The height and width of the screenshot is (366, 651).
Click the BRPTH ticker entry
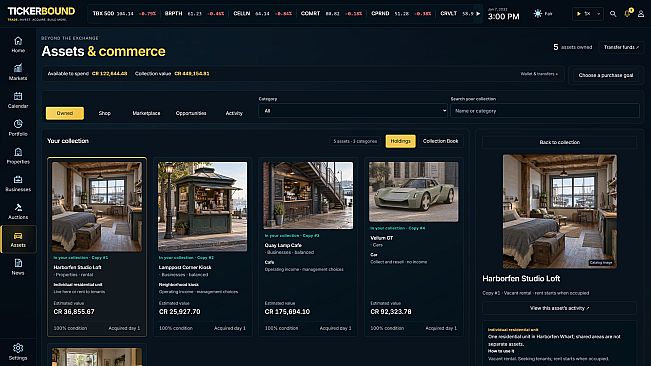[194, 14]
